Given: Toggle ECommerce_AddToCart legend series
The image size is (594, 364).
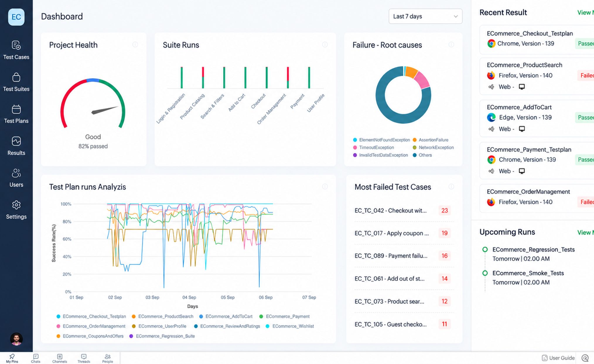Looking at the screenshot, I should [226, 316].
